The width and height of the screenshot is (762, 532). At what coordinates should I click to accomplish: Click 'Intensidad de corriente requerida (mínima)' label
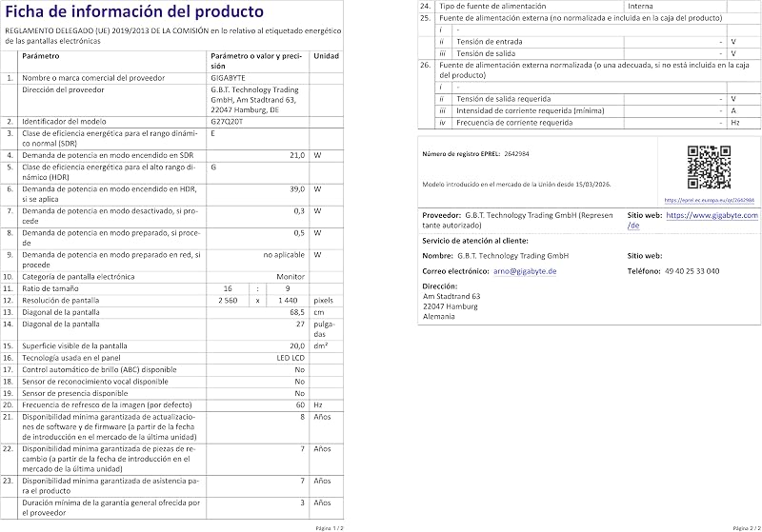(x=531, y=110)
